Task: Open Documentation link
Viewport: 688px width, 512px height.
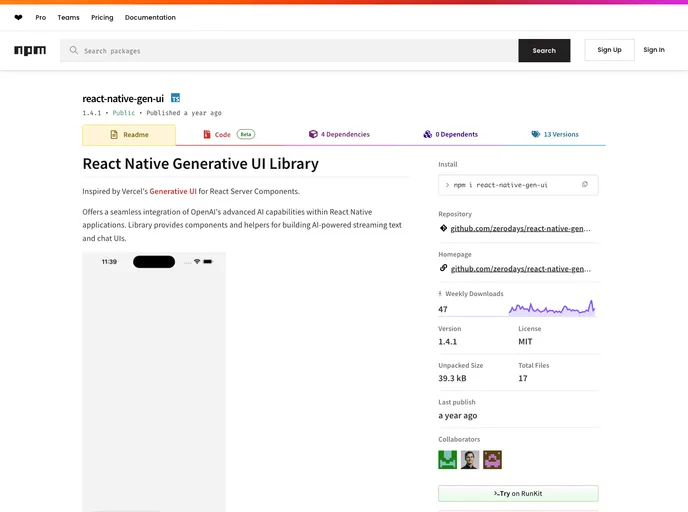Action: pyautogui.click(x=150, y=18)
